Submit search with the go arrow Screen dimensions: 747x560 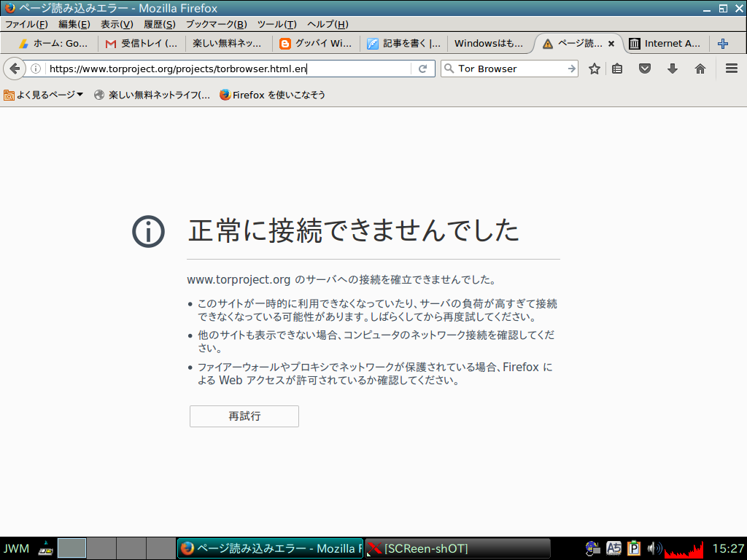coord(571,69)
